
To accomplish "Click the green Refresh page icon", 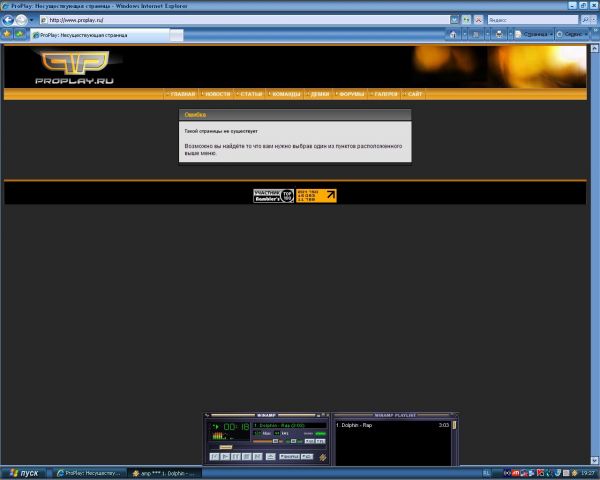I will point(466,20).
